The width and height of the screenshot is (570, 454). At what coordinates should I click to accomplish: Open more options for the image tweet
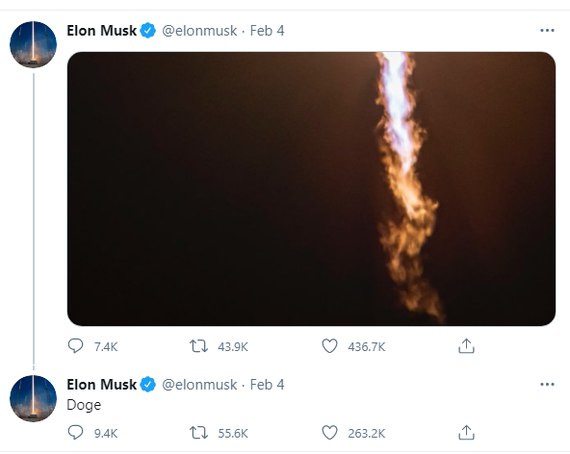[547, 31]
